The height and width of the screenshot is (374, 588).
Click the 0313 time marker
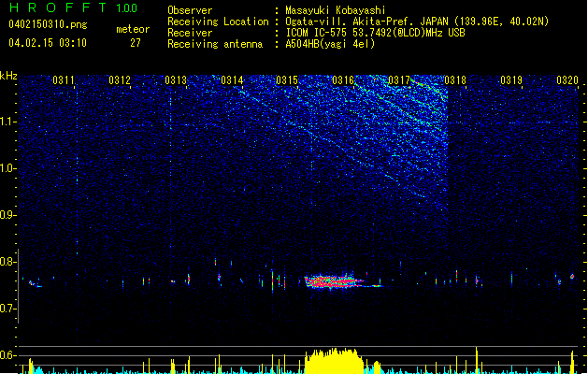click(x=176, y=80)
